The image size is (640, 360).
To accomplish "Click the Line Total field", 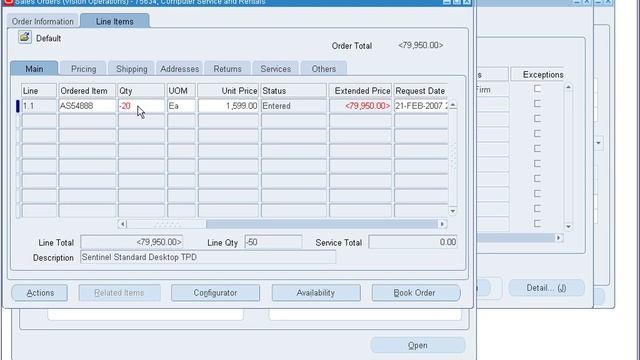I will (132, 242).
